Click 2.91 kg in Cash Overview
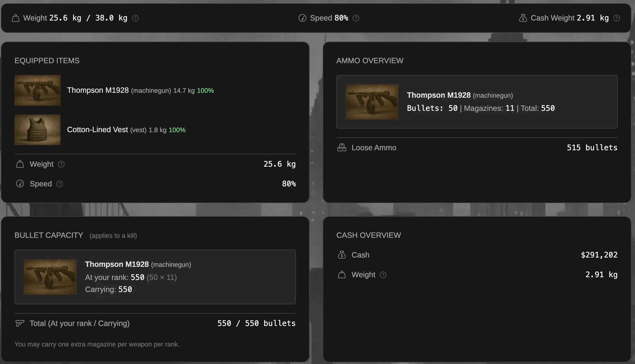Image resolution: width=635 pixels, height=364 pixels. click(601, 275)
